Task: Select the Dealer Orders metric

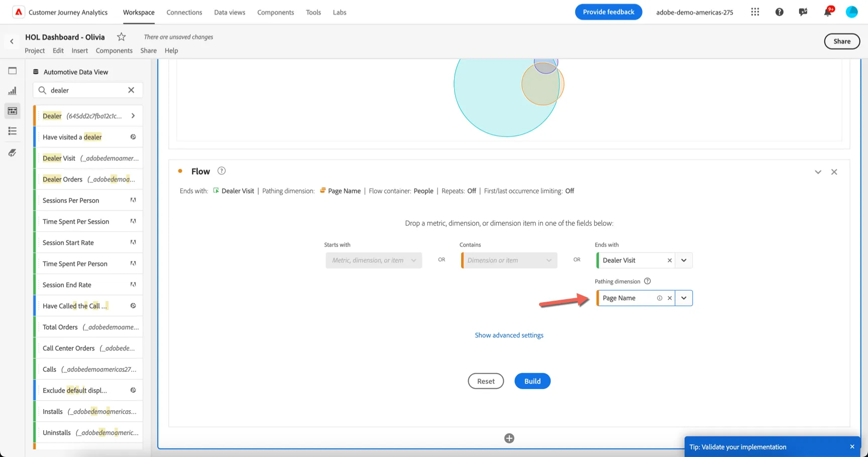Action: click(88, 179)
